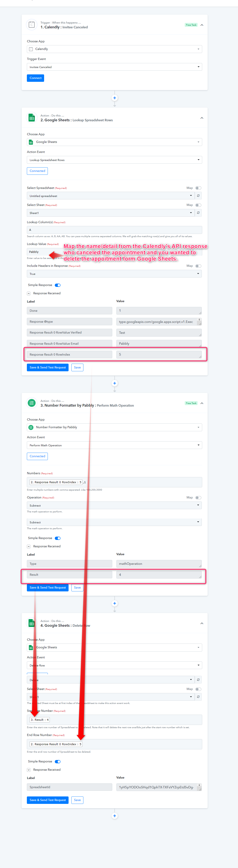Image resolution: width=238 pixels, height=868 pixels.
Task: Click the Number Formatter step 3 icon
Action: click(x=32, y=403)
